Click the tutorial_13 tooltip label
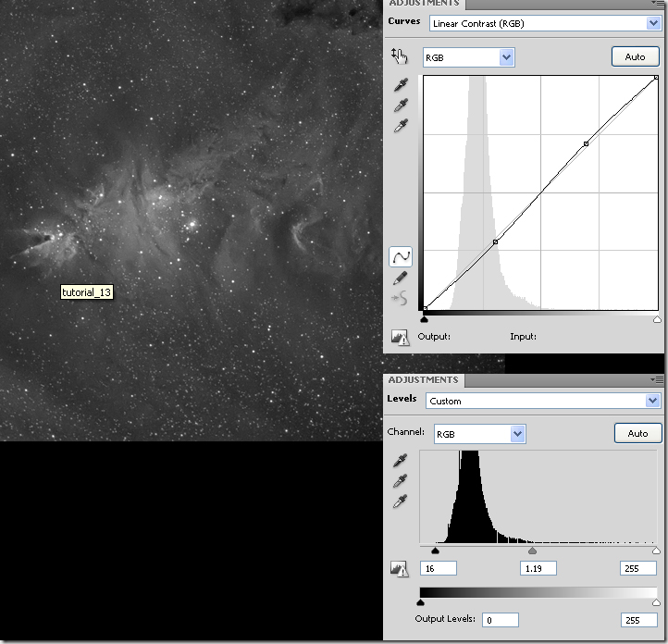668x644 pixels. [87, 292]
